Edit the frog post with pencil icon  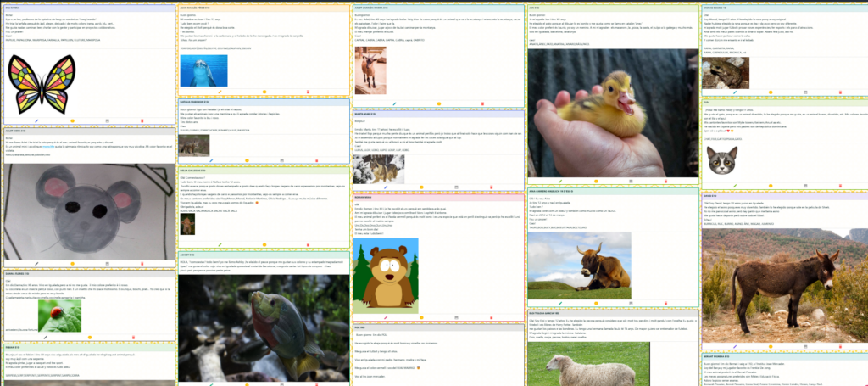(735, 90)
